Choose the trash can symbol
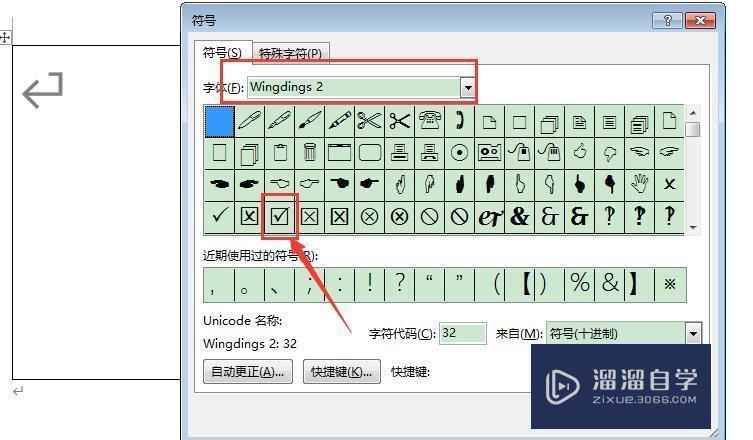 (x=310, y=153)
